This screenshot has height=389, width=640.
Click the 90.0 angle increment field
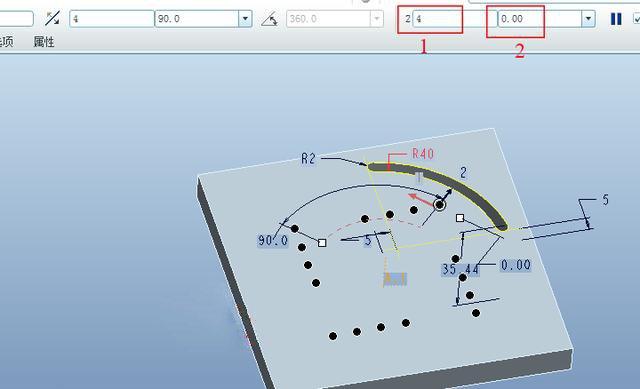tap(197, 19)
